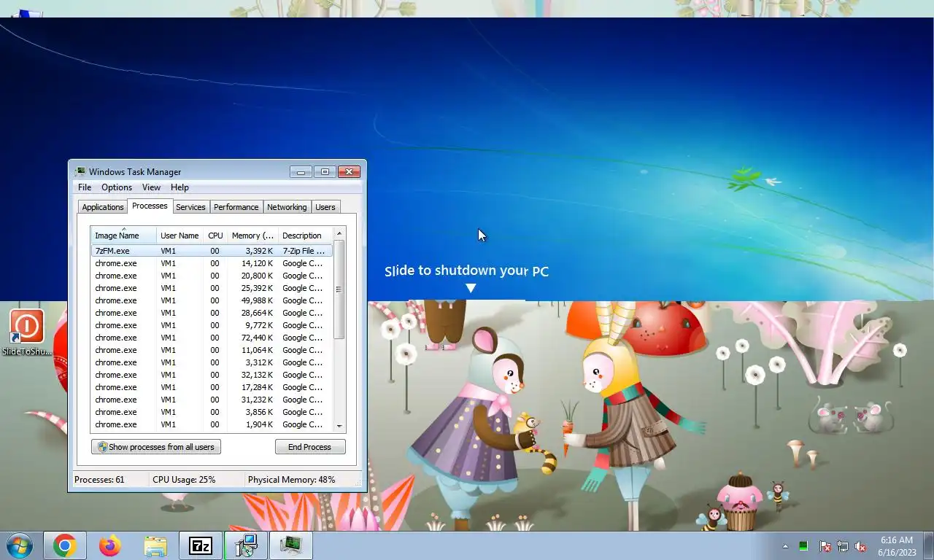The image size is (934, 560).
Task: Open the View menu in Task Manager
Action: (x=151, y=187)
